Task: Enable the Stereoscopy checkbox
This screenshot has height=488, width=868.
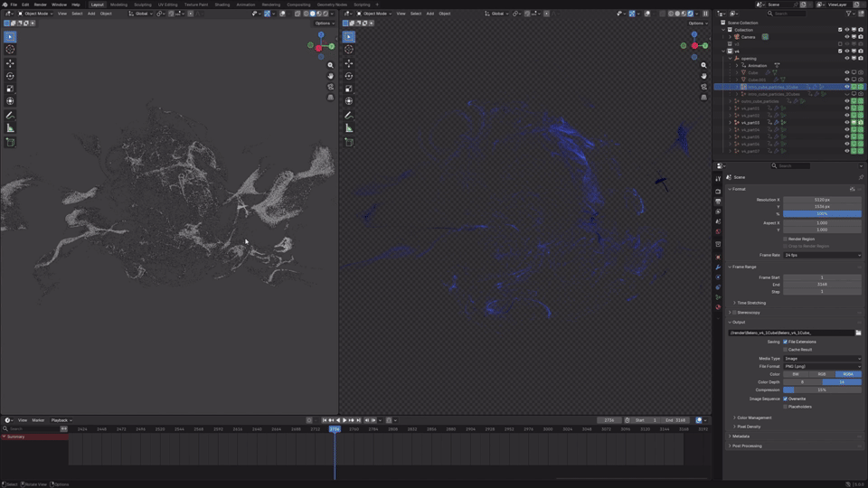Action: [x=734, y=313]
